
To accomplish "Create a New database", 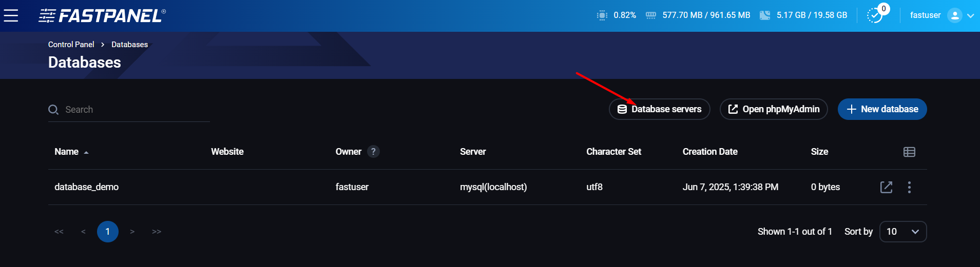I will tap(882, 109).
